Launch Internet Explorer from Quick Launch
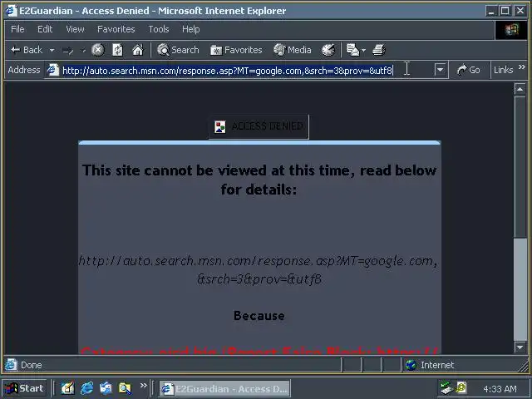 coord(86,388)
